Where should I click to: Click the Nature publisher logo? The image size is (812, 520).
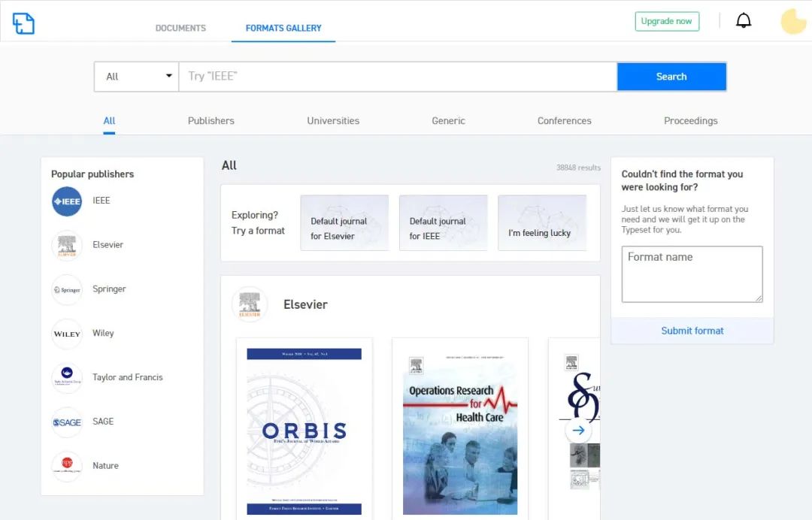point(67,466)
